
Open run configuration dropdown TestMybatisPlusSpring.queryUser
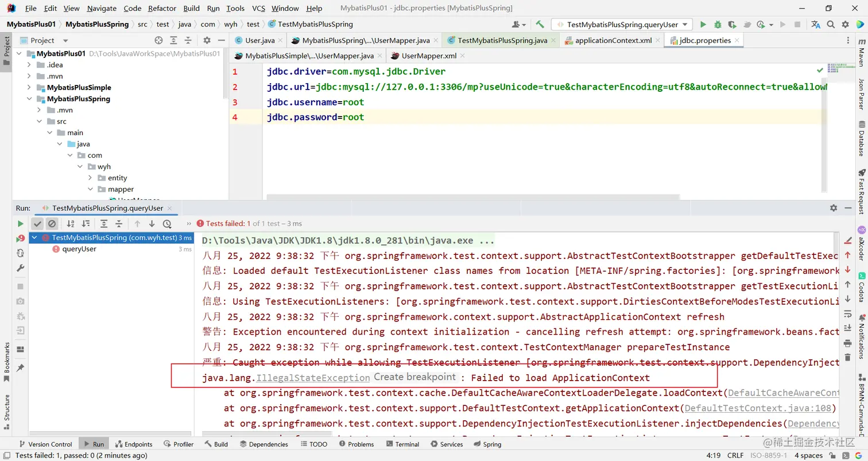(622, 25)
